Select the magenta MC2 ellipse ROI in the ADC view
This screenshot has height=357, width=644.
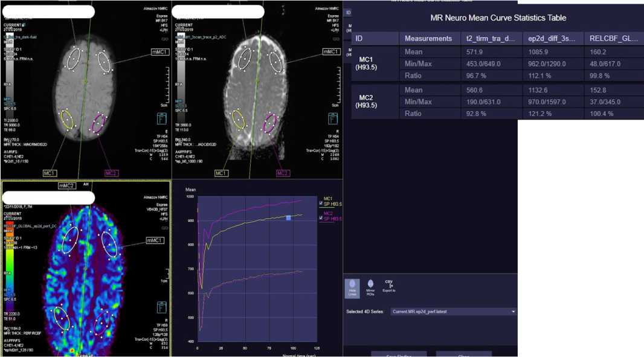pyautogui.click(x=270, y=123)
